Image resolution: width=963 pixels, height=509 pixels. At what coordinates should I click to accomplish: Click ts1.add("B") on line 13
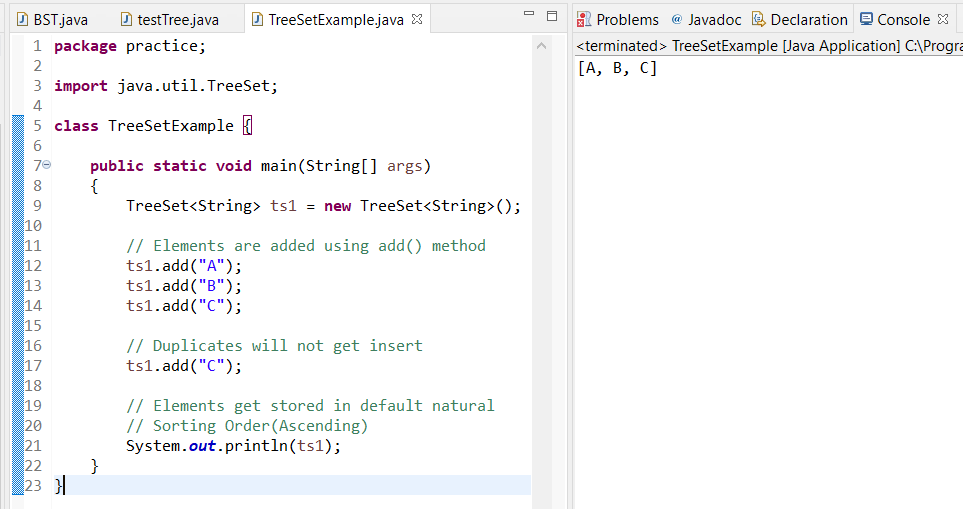tap(184, 286)
